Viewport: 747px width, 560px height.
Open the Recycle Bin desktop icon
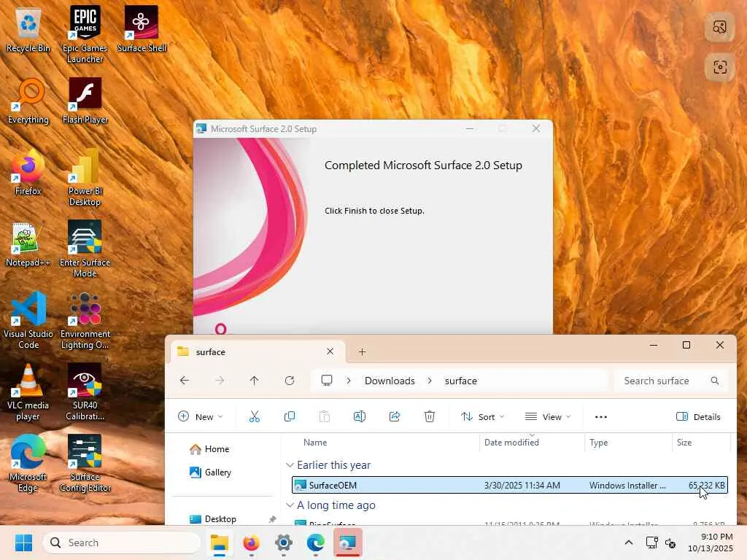click(28, 30)
